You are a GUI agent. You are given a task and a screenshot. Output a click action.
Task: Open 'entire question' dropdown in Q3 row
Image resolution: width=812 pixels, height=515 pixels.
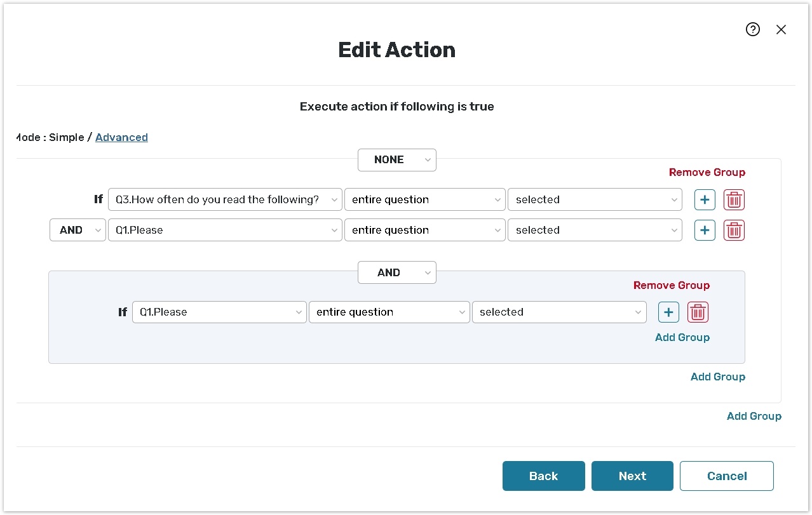pyautogui.click(x=424, y=199)
